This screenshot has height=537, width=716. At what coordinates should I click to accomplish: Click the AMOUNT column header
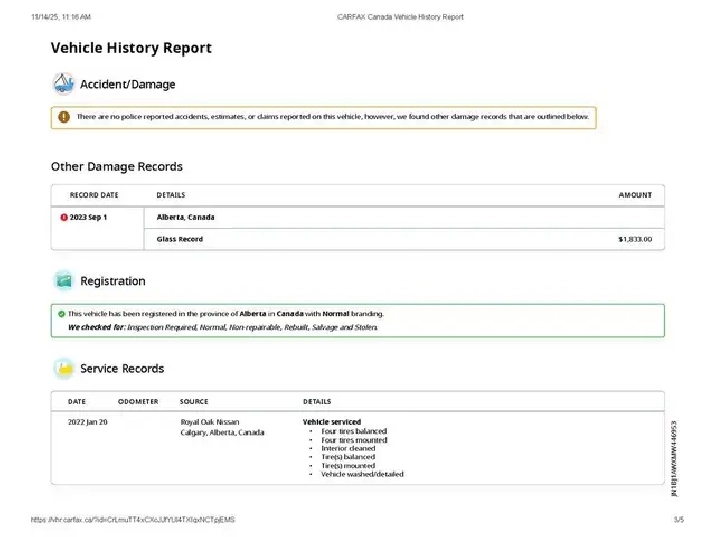point(634,195)
